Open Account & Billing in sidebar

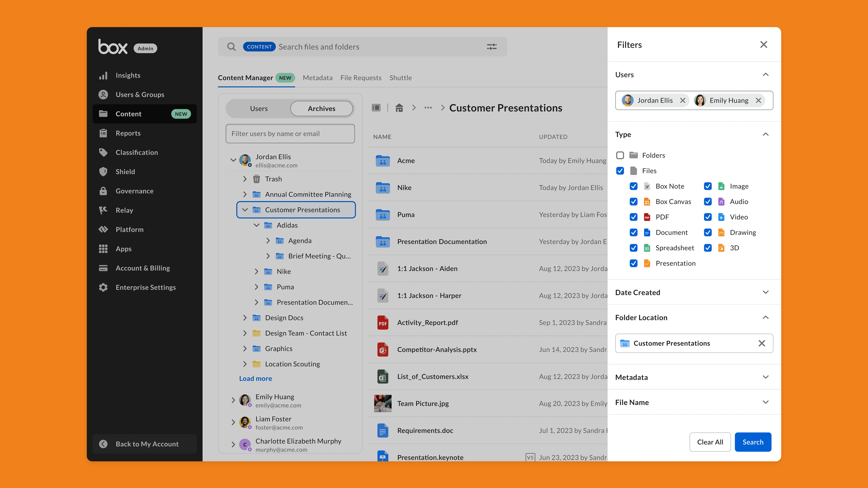(x=145, y=268)
